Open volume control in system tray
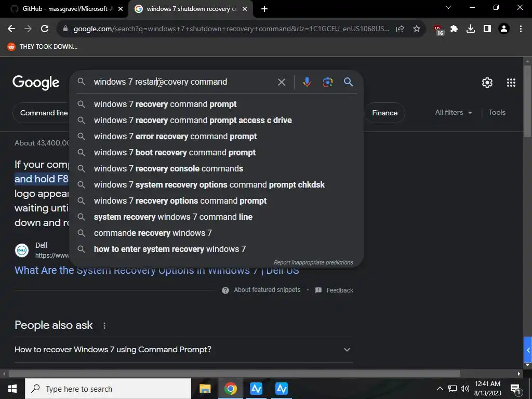Viewport: 532px width, 399px height. [x=465, y=389]
